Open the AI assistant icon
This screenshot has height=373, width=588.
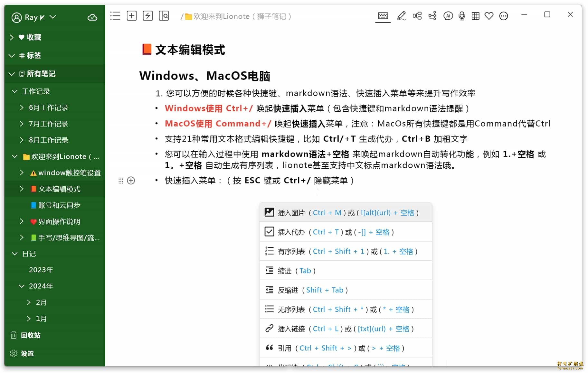pyautogui.click(x=448, y=16)
